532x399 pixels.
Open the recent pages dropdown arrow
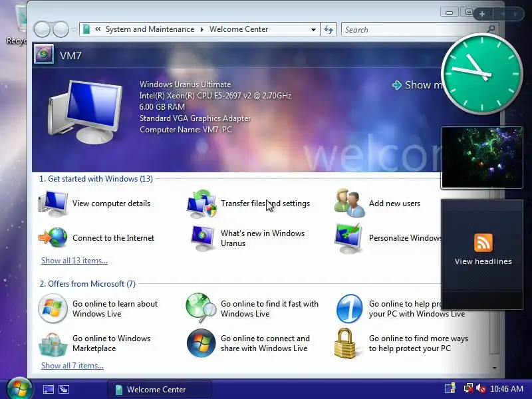[74, 29]
